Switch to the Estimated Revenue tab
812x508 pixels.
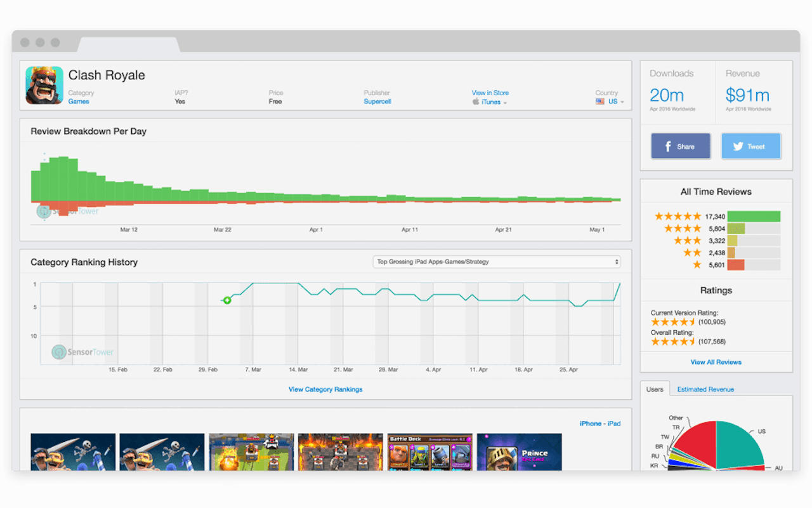pyautogui.click(x=705, y=389)
